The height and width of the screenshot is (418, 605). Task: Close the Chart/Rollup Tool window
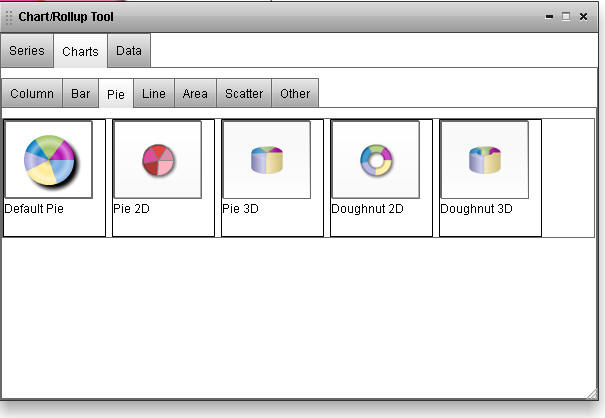pyautogui.click(x=583, y=17)
